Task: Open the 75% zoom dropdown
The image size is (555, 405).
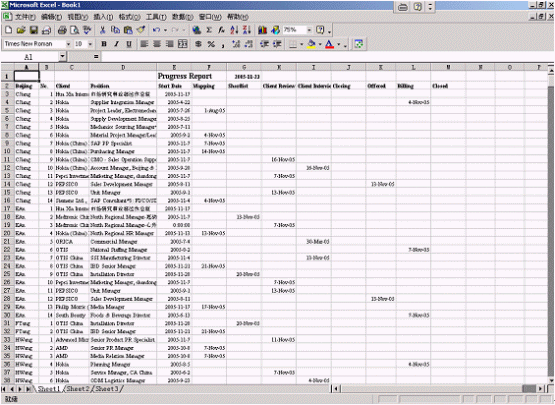Action: 309,30
